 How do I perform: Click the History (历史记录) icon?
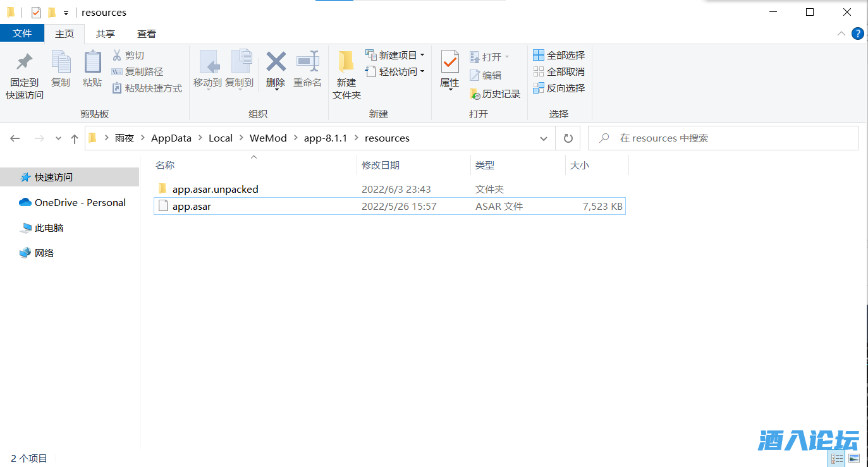point(475,94)
